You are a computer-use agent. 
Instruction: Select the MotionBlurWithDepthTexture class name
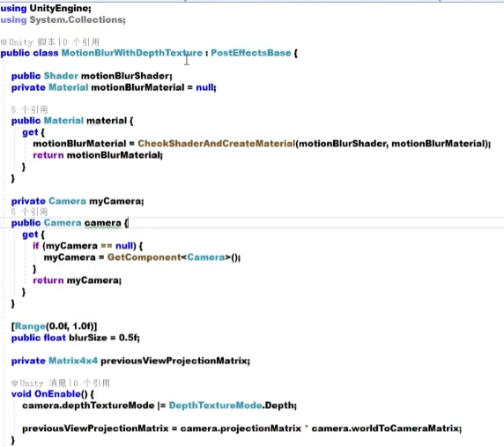pyautogui.click(x=132, y=53)
